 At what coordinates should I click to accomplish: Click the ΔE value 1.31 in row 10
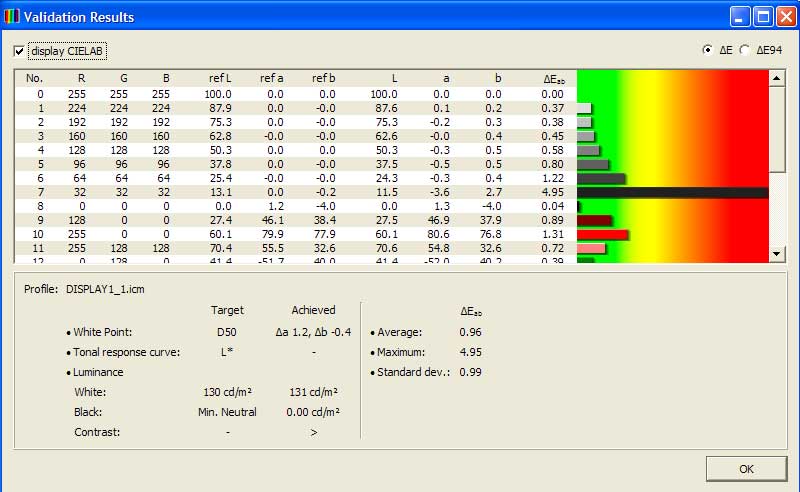[x=553, y=234]
